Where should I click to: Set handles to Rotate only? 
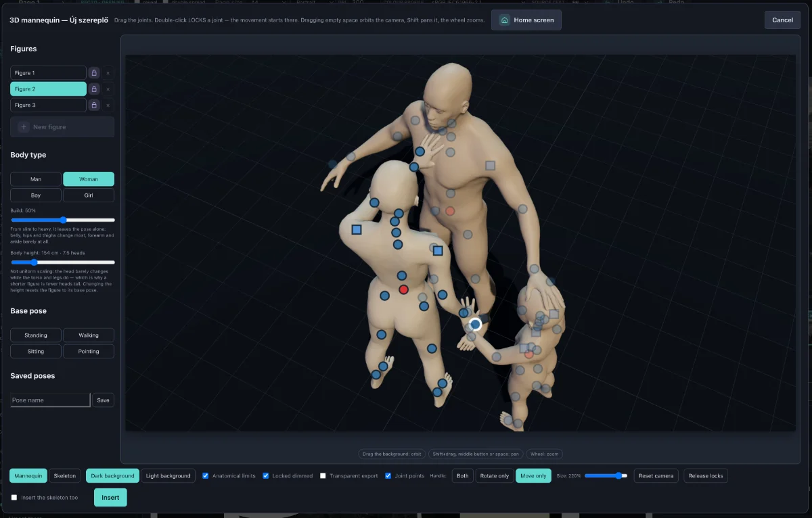pyautogui.click(x=495, y=475)
